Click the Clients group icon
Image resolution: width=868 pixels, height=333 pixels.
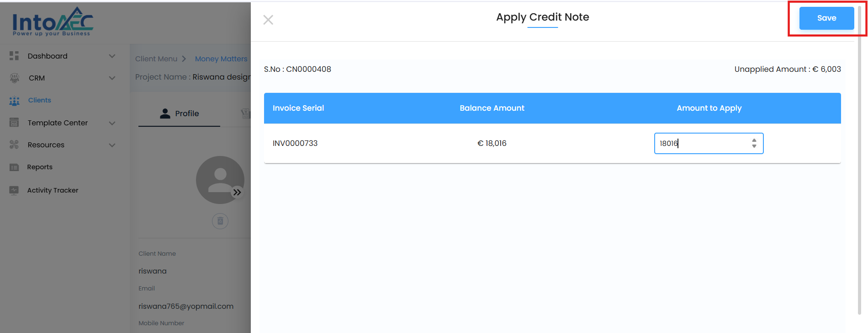(x=15, y=101)
